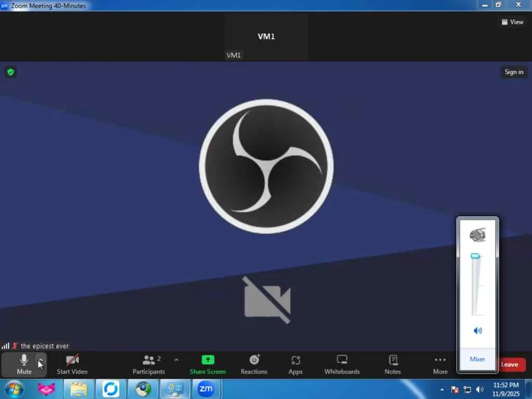Screen dimensions: 532x399
Task: Open the Participants panel
Action: click(149, 365)
